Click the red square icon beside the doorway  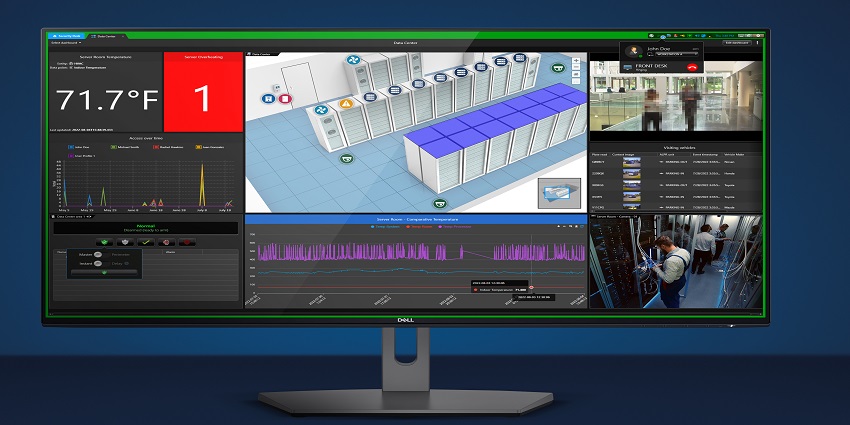point(285,99)
